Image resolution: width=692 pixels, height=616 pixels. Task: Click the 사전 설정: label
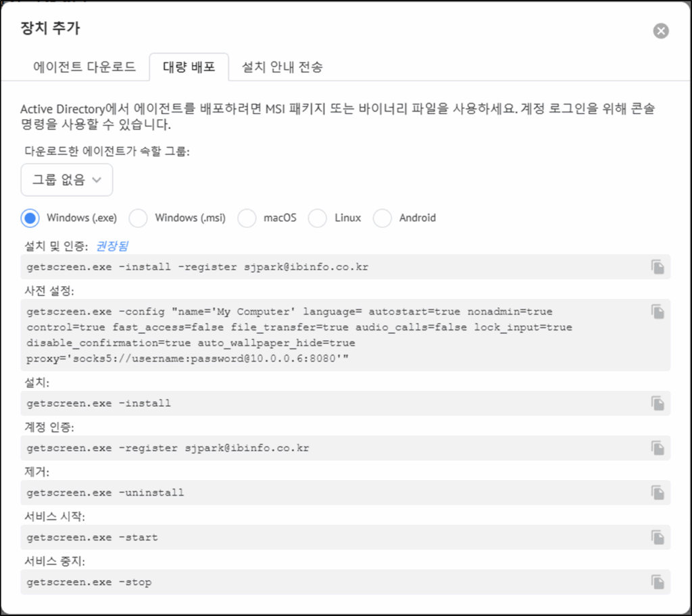click(x=49, y=291)
